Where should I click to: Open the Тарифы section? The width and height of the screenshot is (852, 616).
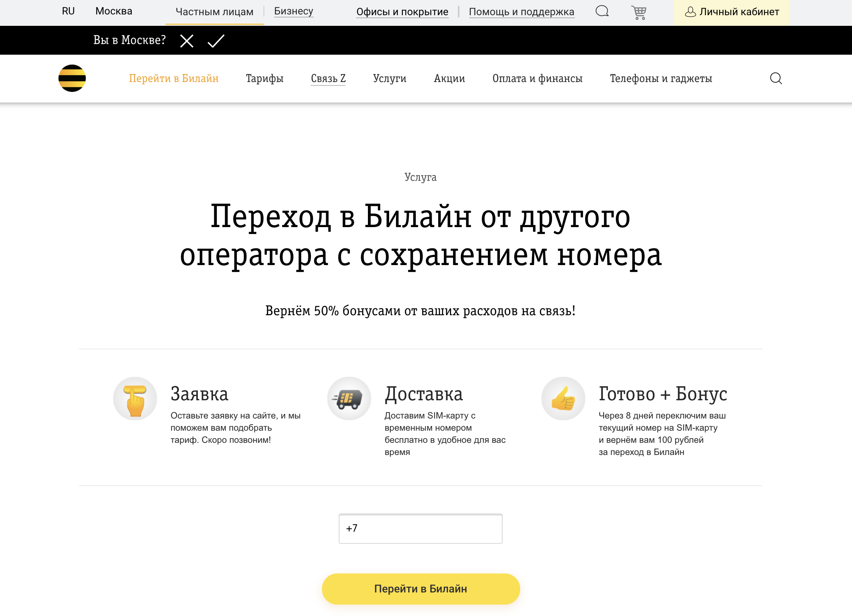pos(265,78)
